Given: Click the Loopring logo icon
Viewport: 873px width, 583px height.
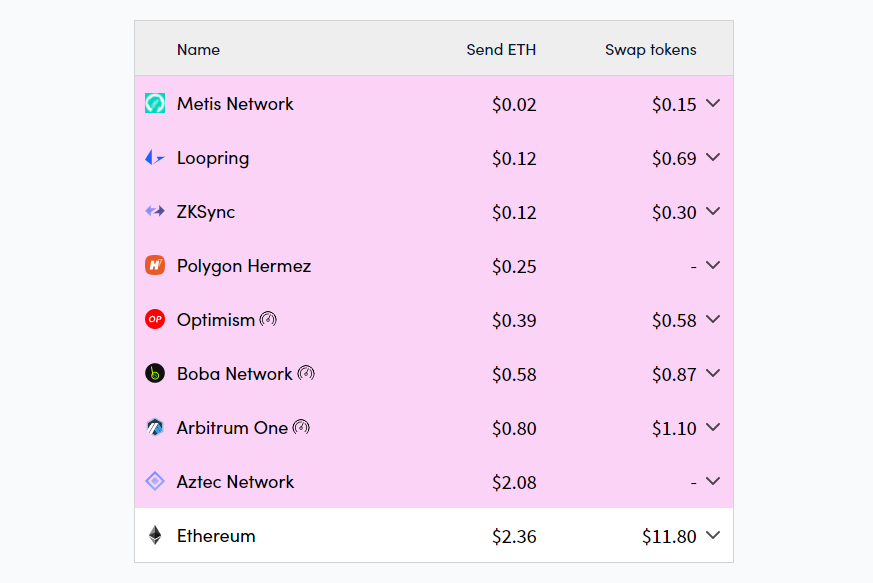Looking at the screenshot, I should [155, 157].
